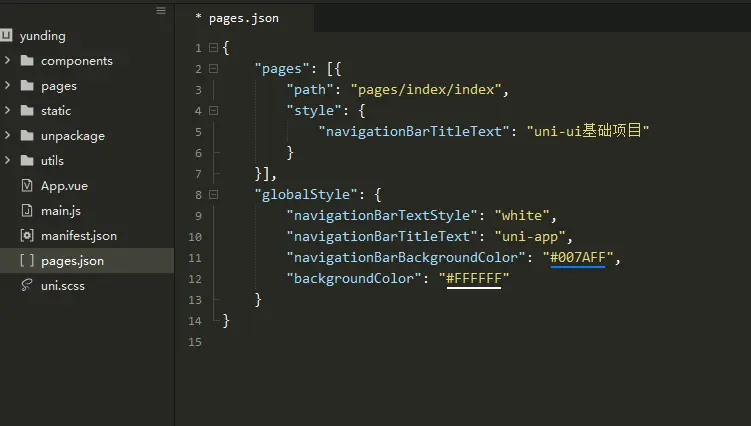Screen dimensions: 751x426
Task: Open manifest.json in the file tree
Action: pyautogui.click(x=79, y=235)
